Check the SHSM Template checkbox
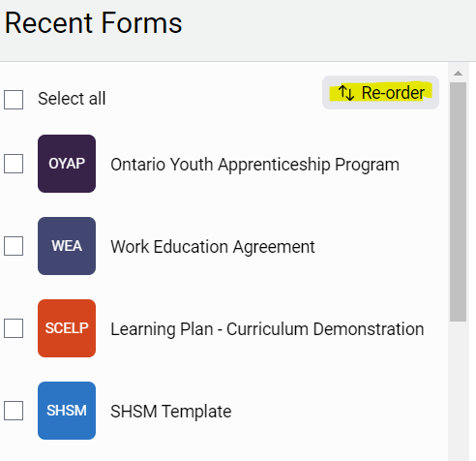 click(14, 411)
